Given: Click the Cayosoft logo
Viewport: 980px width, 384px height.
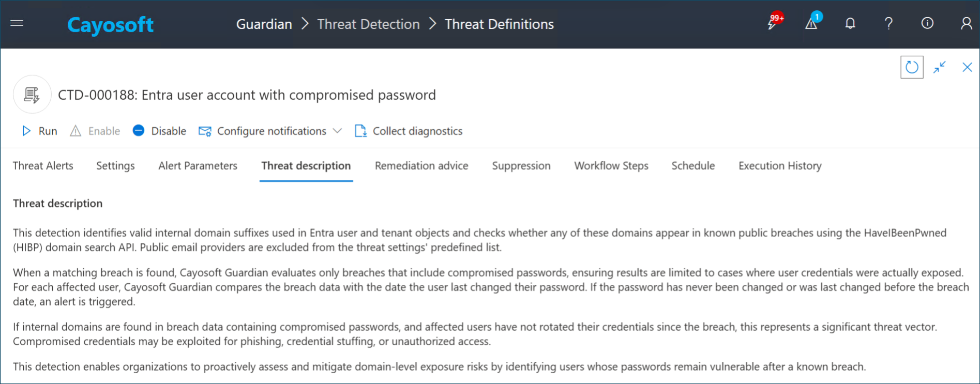Looking at the screenshot, I should (110, 25).
